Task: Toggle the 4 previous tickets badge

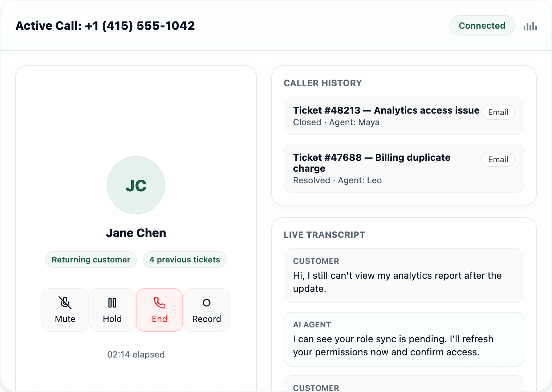Action: (184, 260)
